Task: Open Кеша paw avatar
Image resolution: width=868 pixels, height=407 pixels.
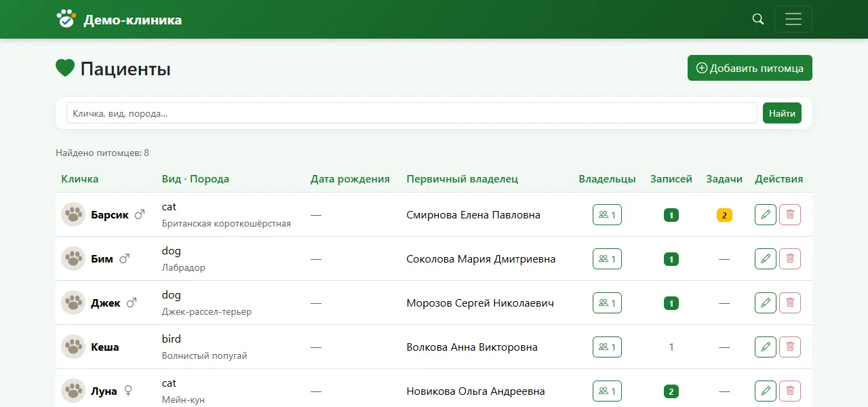Action: coord(73,347)
